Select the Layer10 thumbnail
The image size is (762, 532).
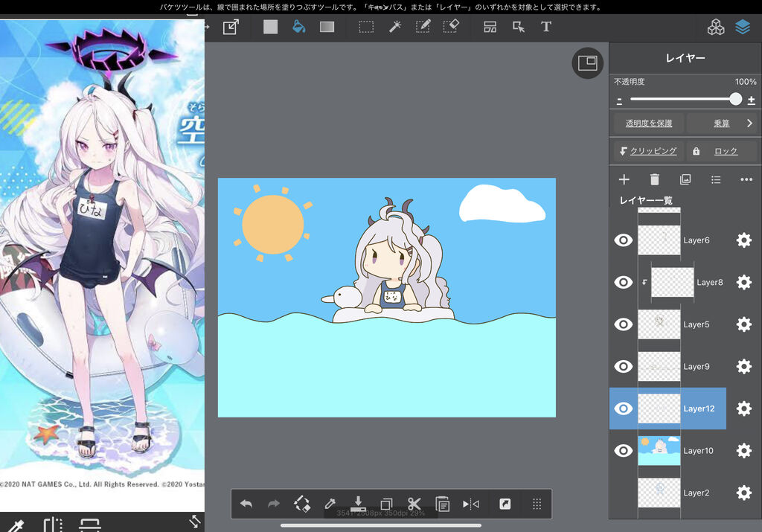pyautogui.click(x=659, y=450)
